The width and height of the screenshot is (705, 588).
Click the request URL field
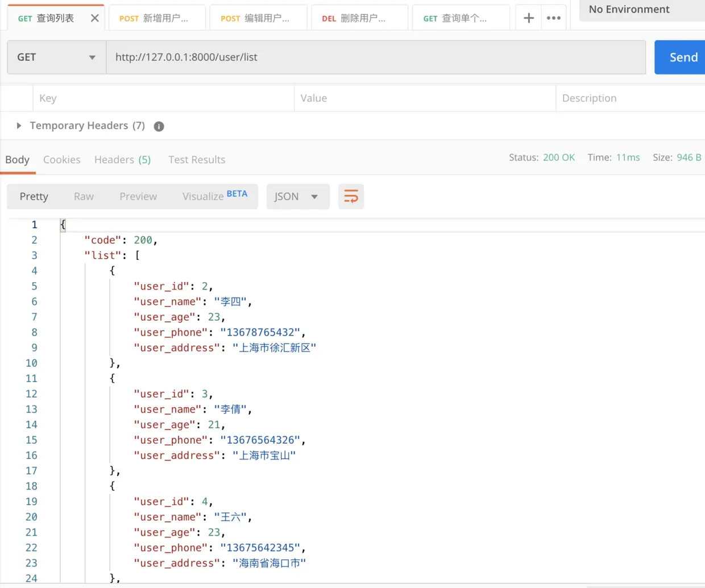(x=376, y=57)
